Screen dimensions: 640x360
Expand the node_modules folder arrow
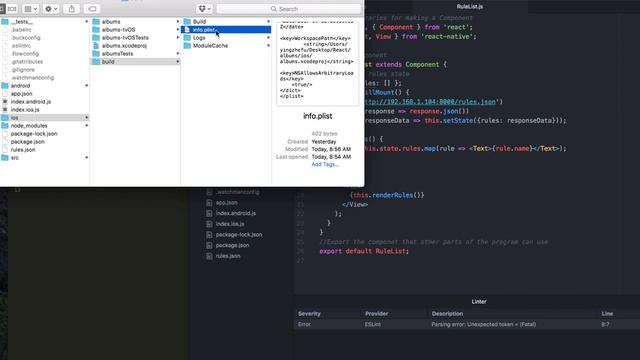point(87,126)
